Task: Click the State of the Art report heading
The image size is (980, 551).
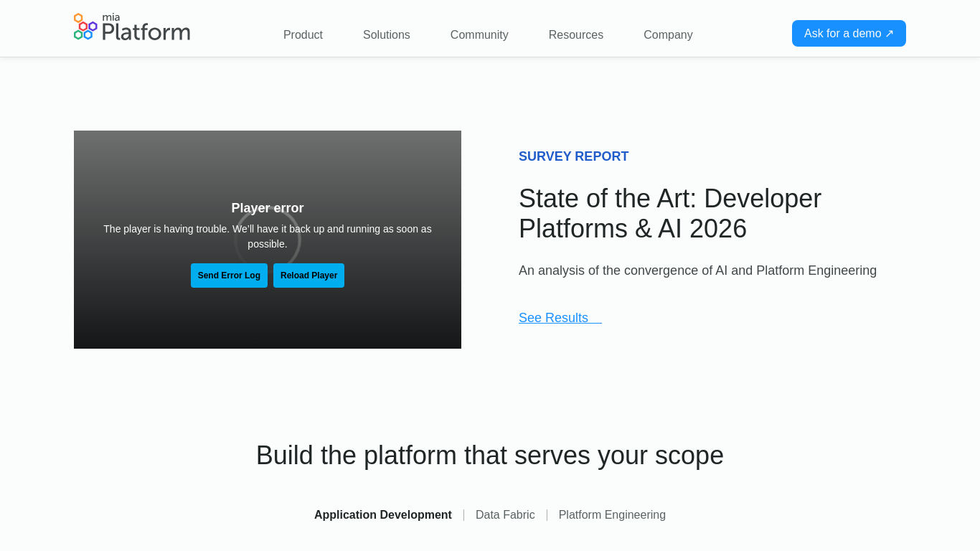Action: (670, 213)
